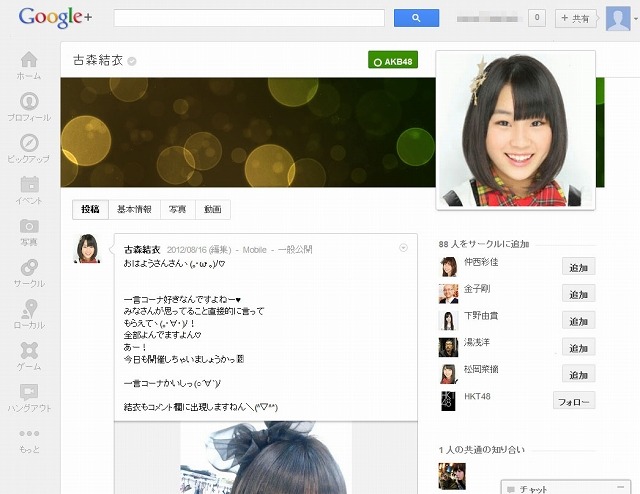Switch to the 写真 tab

(x=178, y=209)
